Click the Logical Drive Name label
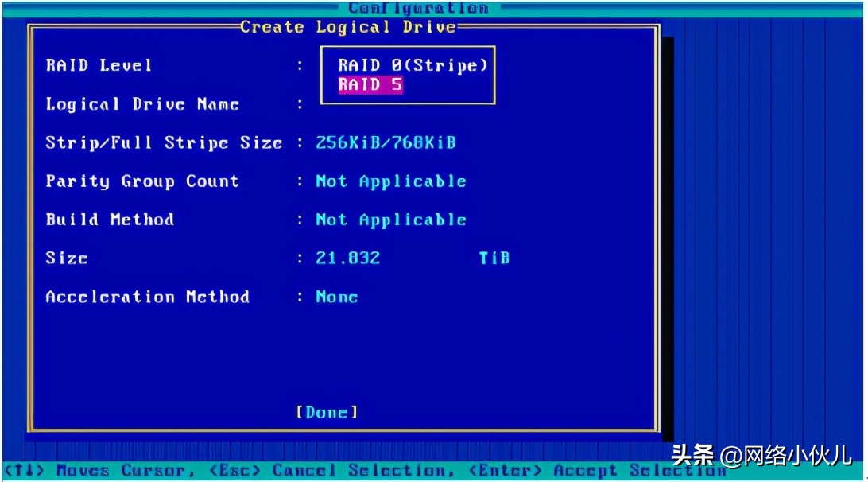The image size is (868, 482). [142, 104]
